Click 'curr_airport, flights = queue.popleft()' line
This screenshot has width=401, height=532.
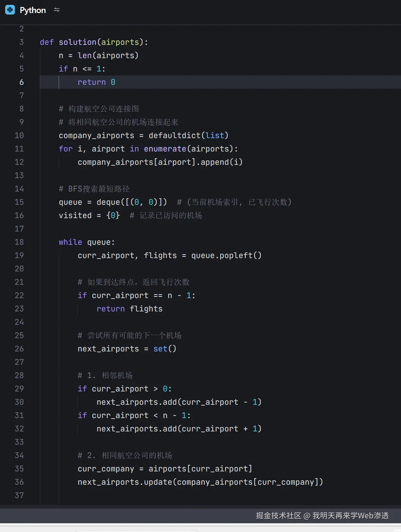(170, 255)
